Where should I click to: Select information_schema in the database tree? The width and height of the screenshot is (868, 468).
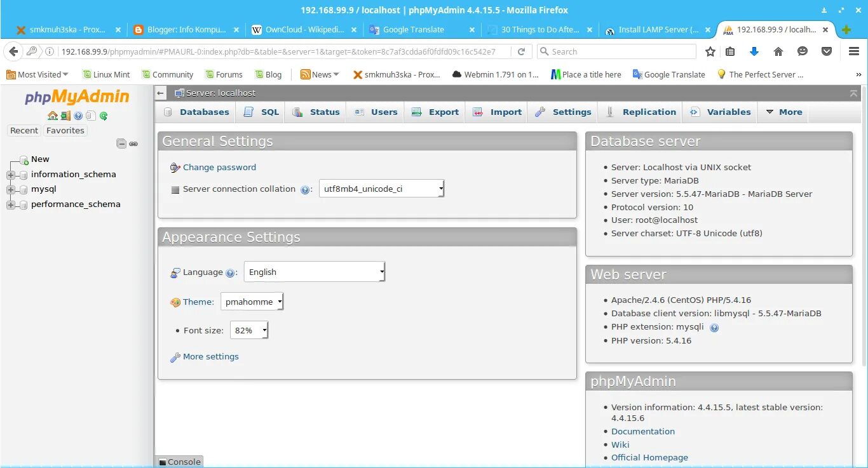[74, 174]
